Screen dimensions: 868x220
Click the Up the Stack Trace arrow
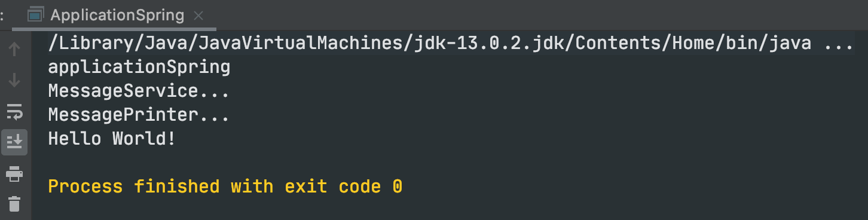point(15,49)
